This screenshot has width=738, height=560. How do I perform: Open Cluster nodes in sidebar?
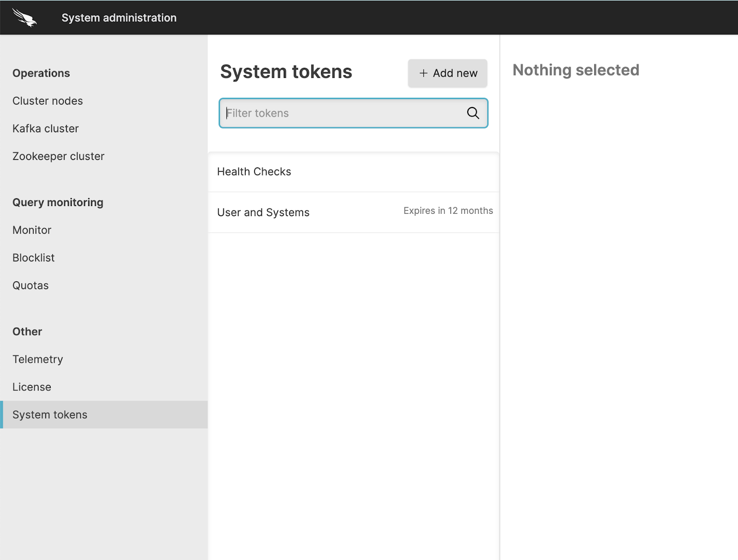tap(48, 101)
